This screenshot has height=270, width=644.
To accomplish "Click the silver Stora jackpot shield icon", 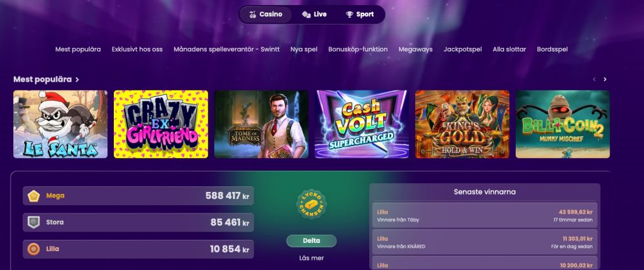I will [34, 222].
